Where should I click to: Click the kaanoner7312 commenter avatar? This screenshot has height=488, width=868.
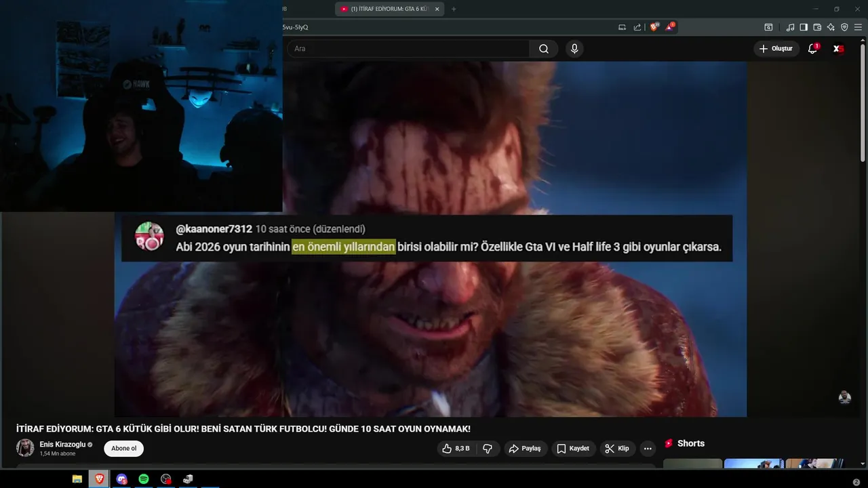point(149,237)
